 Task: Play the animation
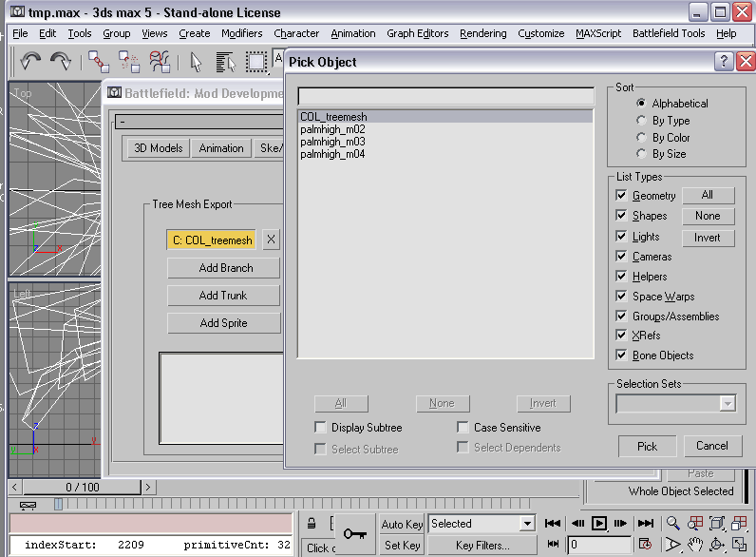pyautogui.click(x=599, y=524)
